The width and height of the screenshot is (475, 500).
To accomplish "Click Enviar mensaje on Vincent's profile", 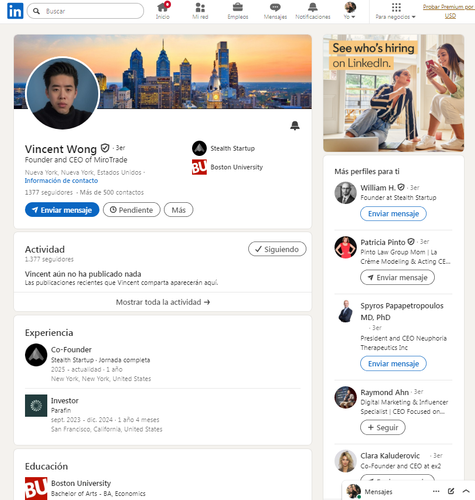I will point(62,210).
